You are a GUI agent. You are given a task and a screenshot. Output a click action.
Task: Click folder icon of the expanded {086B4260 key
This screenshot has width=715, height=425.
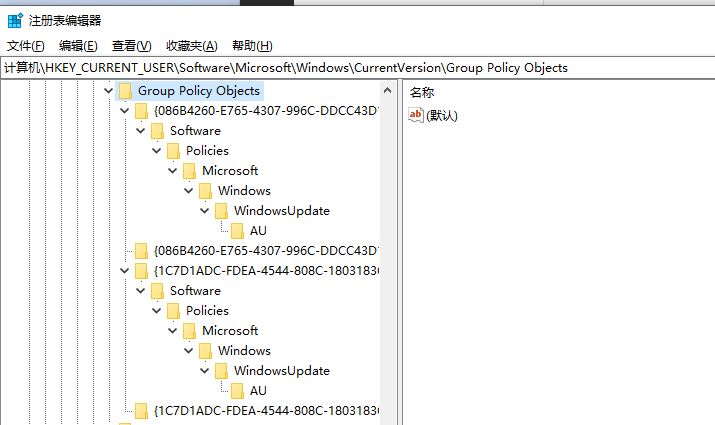tap(141, 111)
